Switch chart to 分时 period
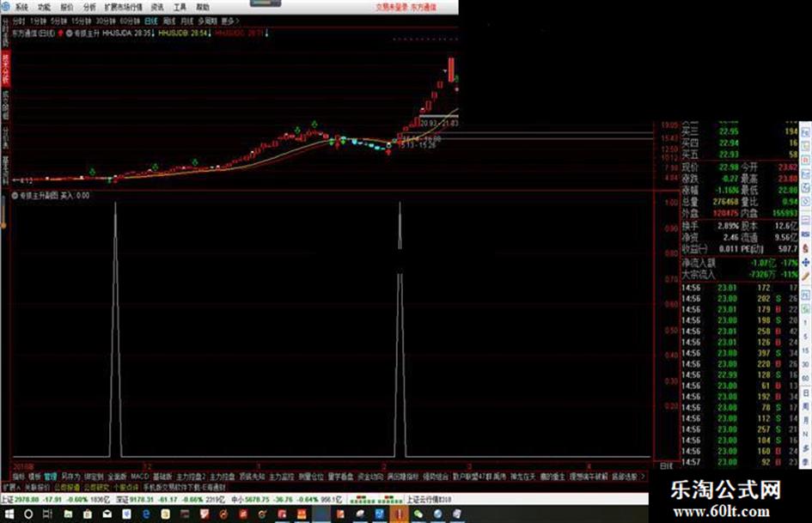 pos(19,21)
